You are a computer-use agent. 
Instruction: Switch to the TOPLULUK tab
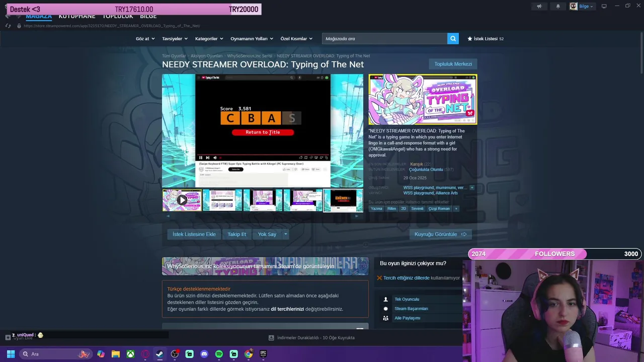coord(118,16)
